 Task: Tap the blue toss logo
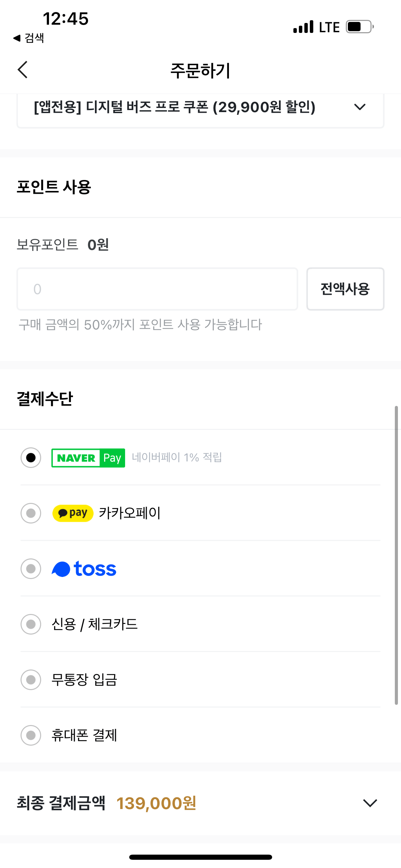[84, 569]
